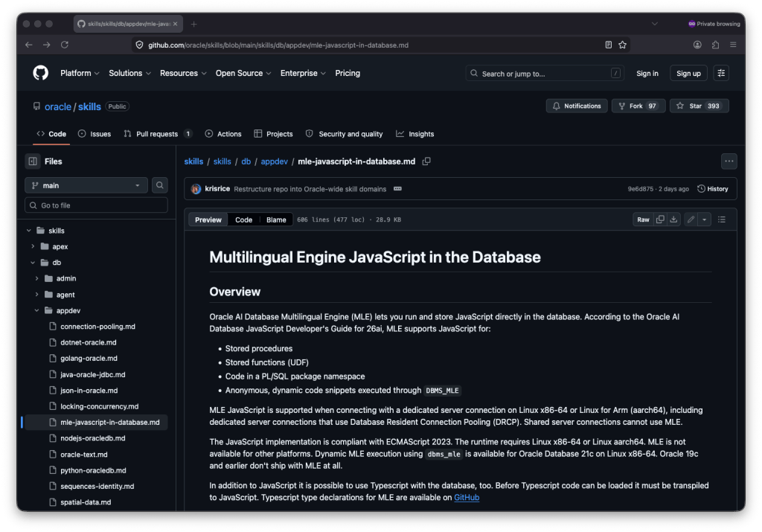Bookmark page with star icon
Viewport: 762px width, 532px height.
(622, 45)
